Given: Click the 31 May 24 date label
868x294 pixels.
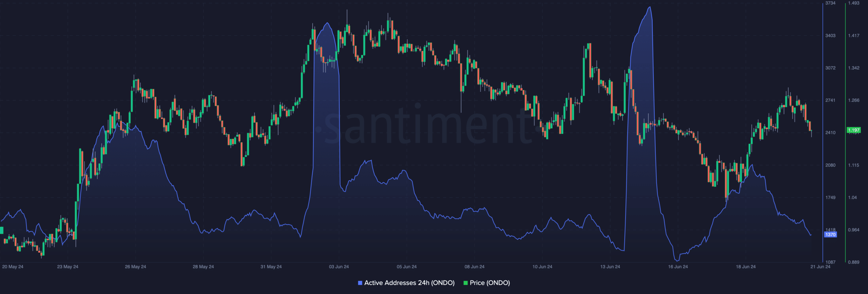Looking at the screenshot, I should click(271, 267).
